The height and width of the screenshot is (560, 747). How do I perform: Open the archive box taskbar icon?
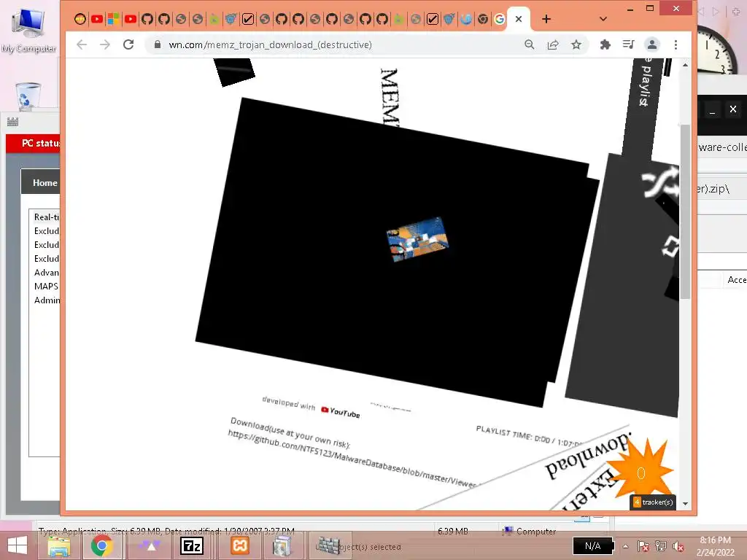coord(282,545)
